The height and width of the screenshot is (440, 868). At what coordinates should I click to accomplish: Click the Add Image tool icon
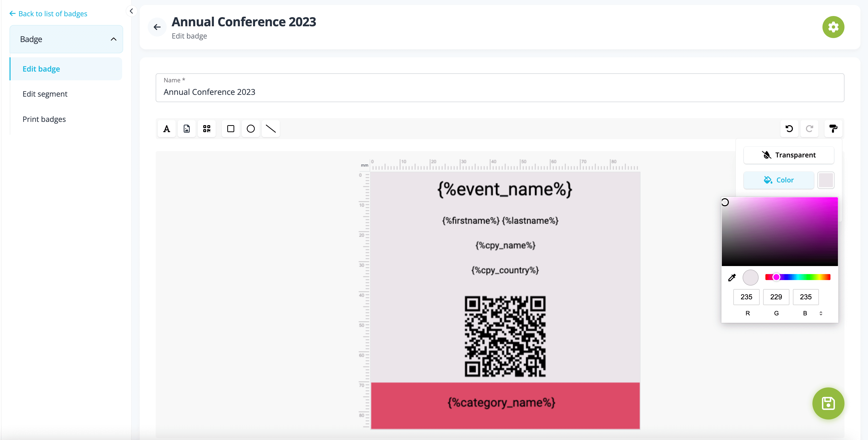tap(187, 129)
